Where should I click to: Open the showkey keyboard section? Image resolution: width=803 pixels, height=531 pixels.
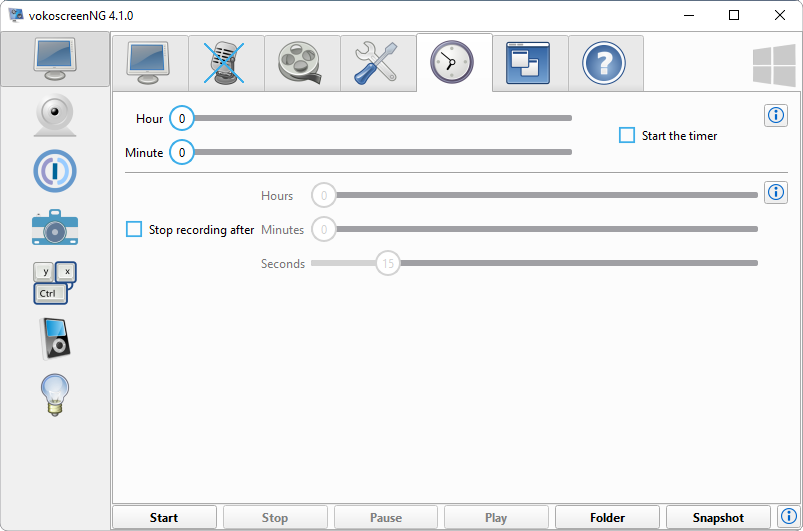click(55, 283)
